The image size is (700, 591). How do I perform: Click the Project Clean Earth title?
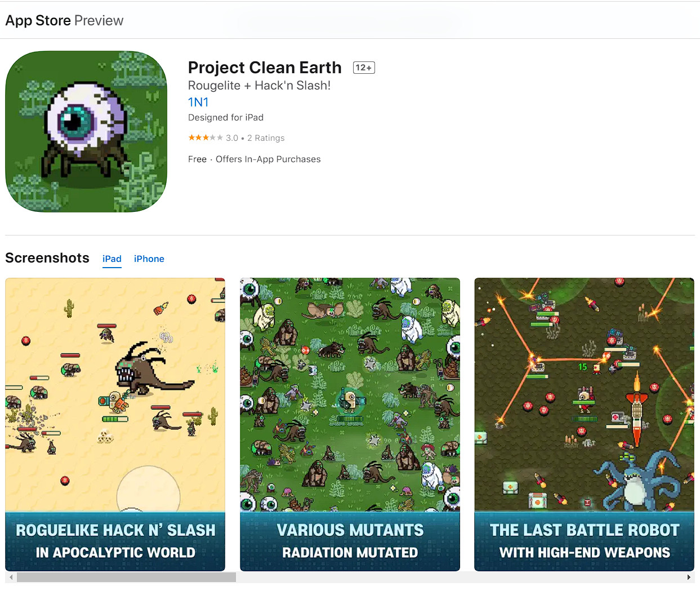(265, 68)
